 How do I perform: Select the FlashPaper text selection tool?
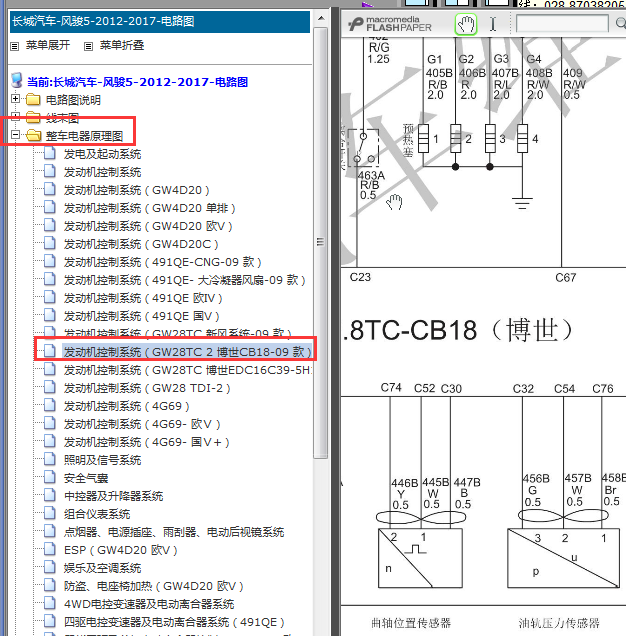[x=493, y=24]
